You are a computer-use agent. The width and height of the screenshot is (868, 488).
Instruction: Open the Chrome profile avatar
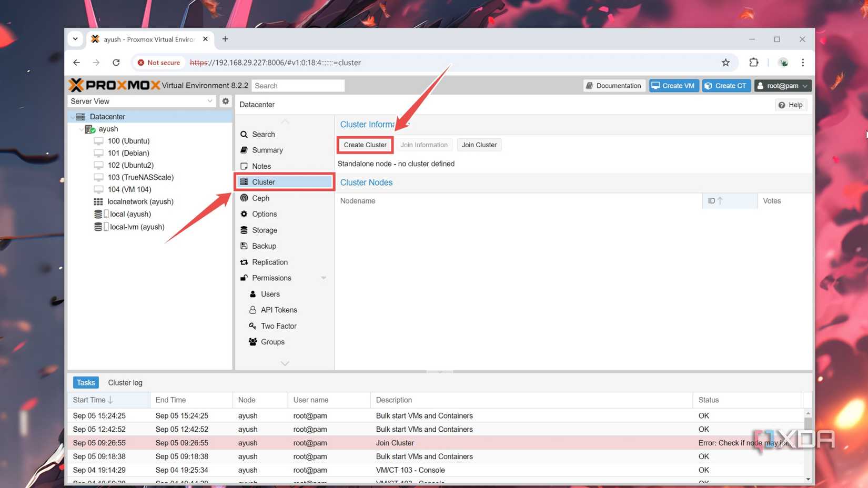pos(783,63)
